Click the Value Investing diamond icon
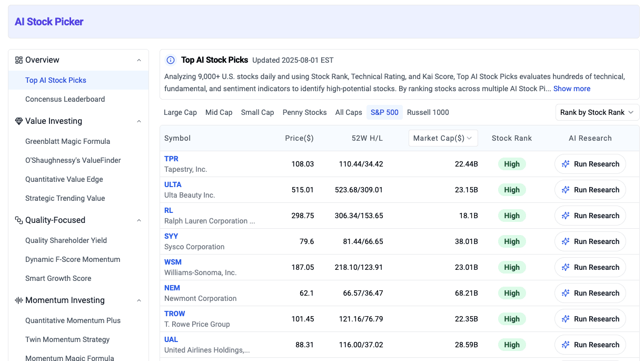Screen dimensions: 644x361 click(x=19, y=121)
